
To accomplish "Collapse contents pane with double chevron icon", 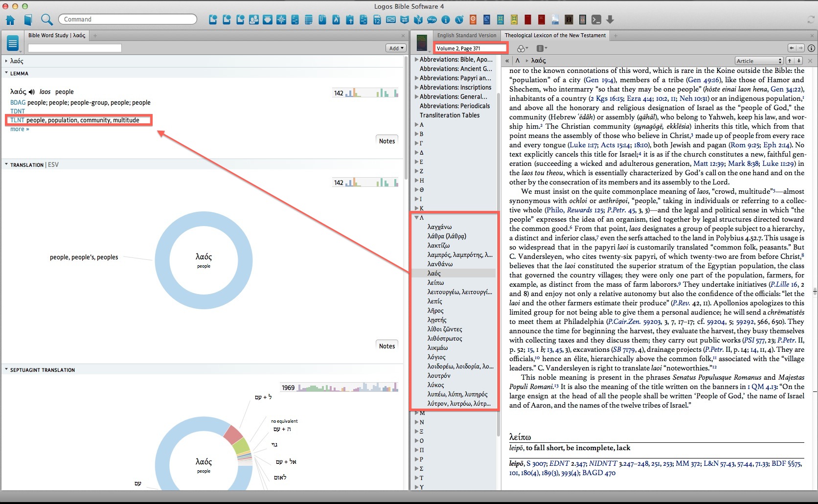I will pyautogui.click(x=507, y=61).
